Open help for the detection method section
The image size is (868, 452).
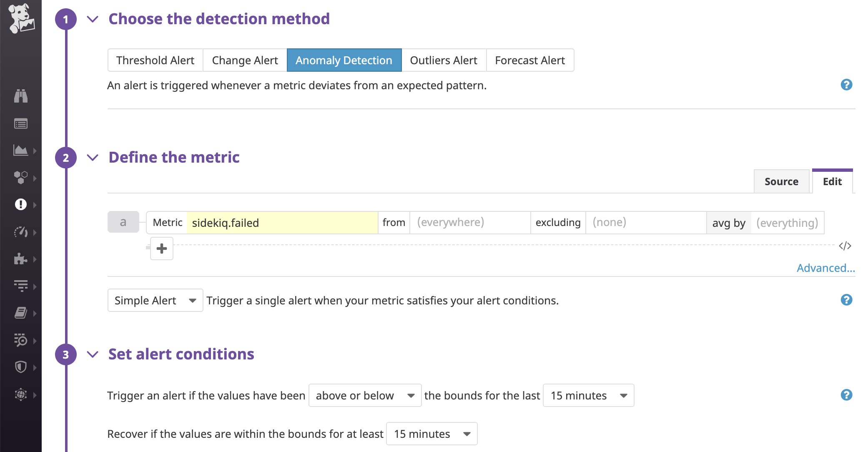846,85
